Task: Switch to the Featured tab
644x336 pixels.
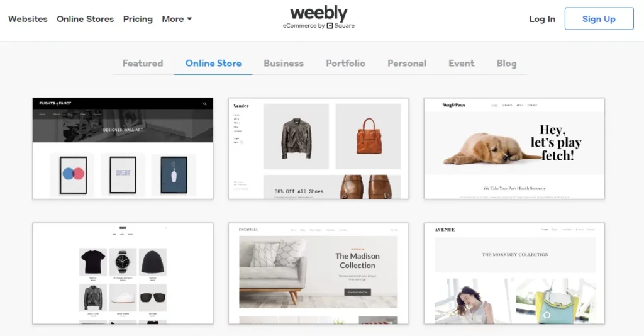Action: 143,64
